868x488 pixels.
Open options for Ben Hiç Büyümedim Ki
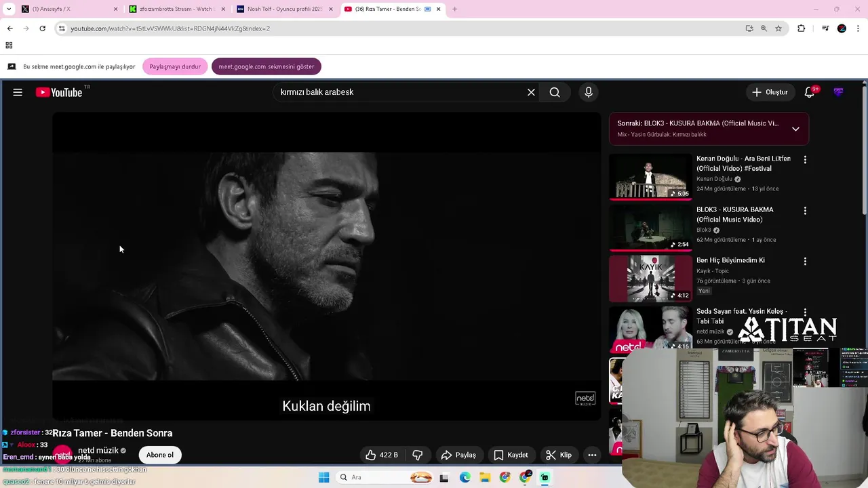pos(805,262)
